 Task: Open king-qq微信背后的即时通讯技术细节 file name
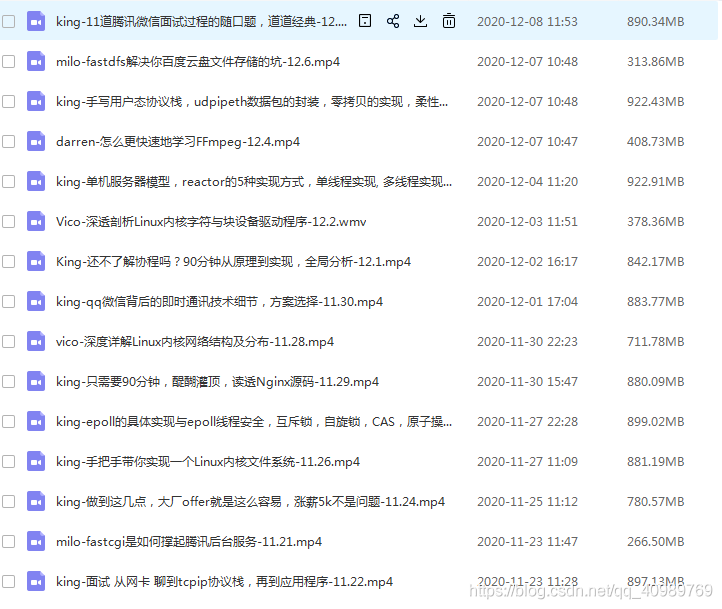click(x=219, y=302)
